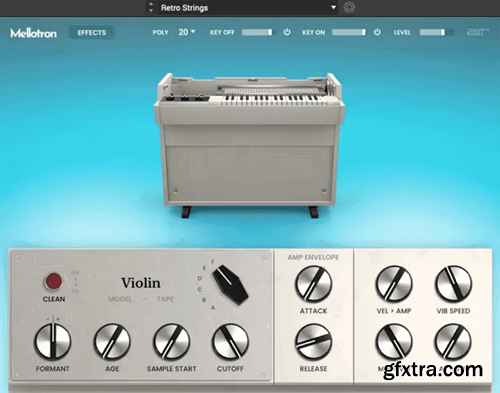The width and height of the screenshot is (500, 393).
Task: Click the knob below Vel > Amp
Action: pyautogui.click(x=394, y=342)
